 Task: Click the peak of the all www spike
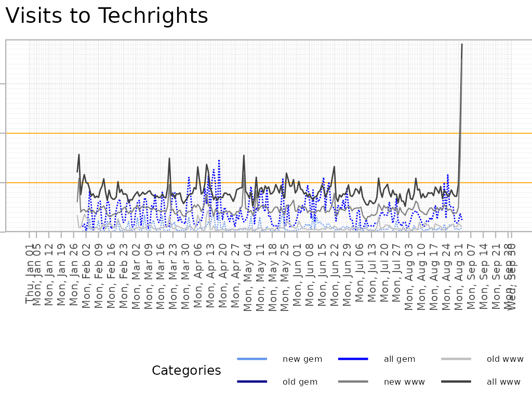tap(462, 45)
